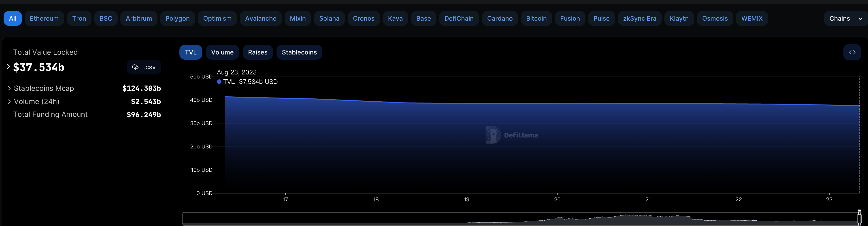Switch to zkSync Era chain
This screenshot has height=226, width=868.
(640, 18)
